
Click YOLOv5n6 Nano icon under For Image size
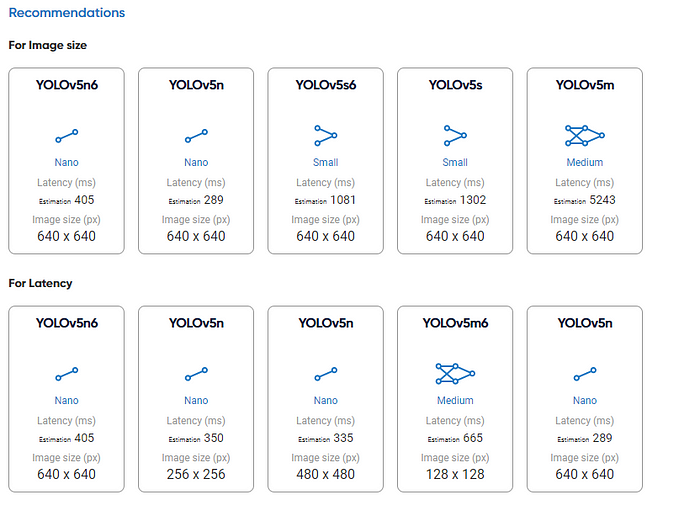(67, 135)
